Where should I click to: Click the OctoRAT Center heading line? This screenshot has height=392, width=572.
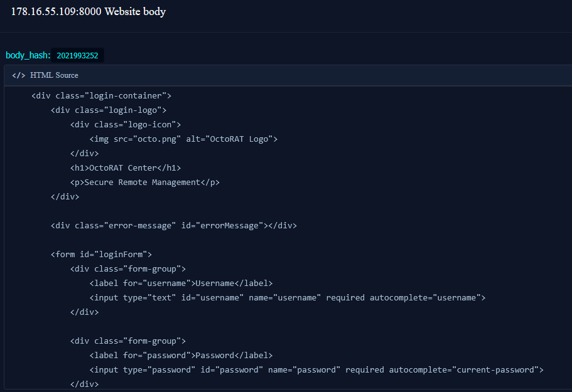(x=126, y=167)
